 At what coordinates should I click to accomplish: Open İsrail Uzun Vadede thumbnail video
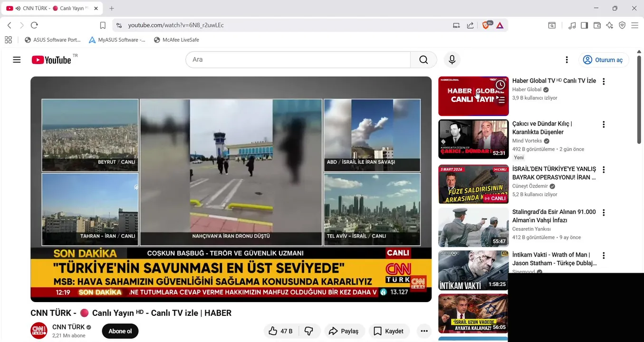click(x=473, y=313)
